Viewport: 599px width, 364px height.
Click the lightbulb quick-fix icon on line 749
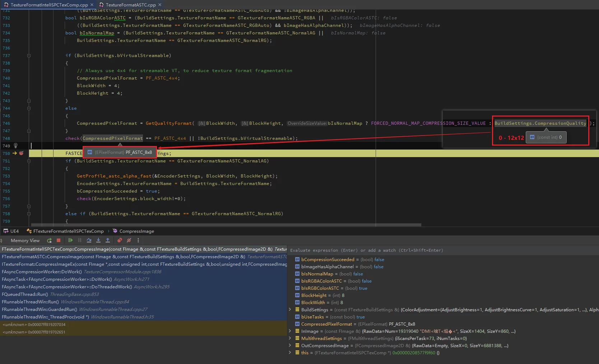coord(15,146)
